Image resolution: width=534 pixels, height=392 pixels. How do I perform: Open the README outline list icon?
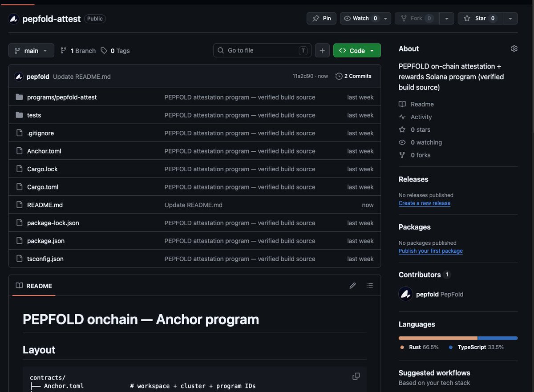369,286
